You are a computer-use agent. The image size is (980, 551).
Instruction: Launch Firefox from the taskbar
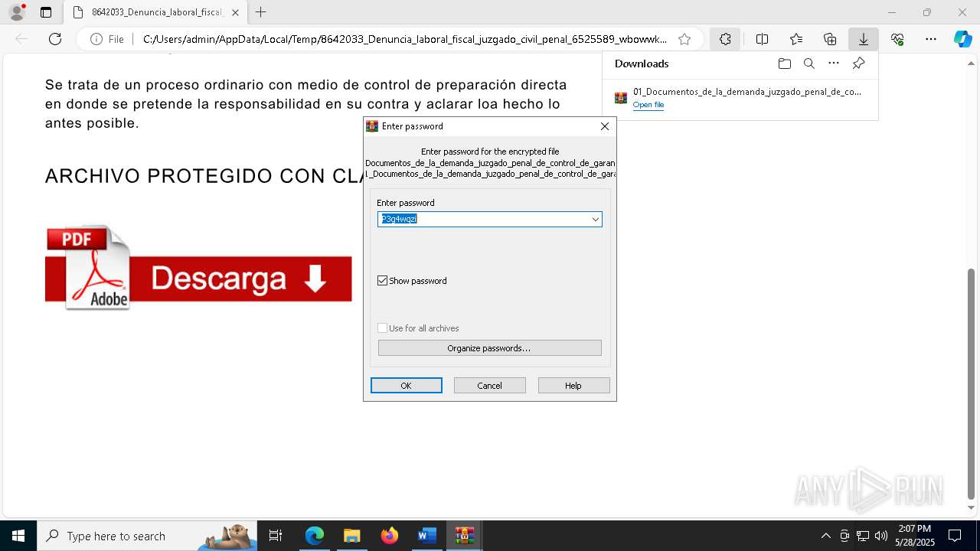pyautogui.click(x=390, y=536)
